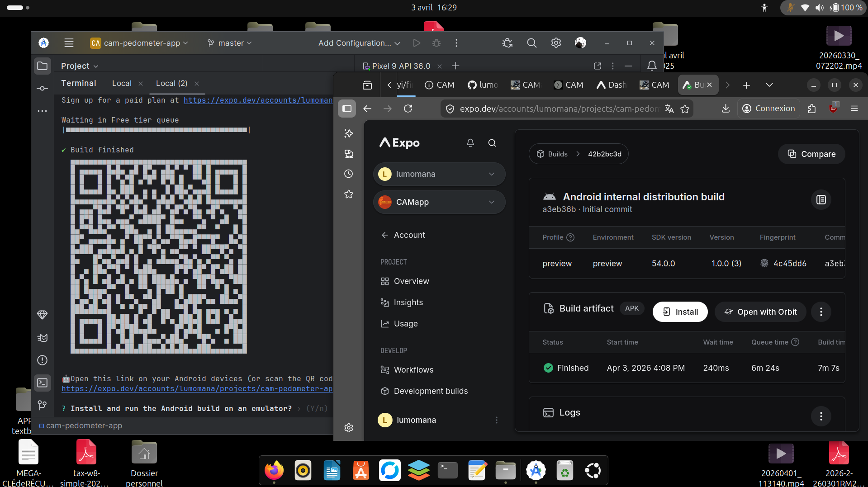Open Expo search magnifier icon
The image size is (868, 487).
(x=492, y=143)
